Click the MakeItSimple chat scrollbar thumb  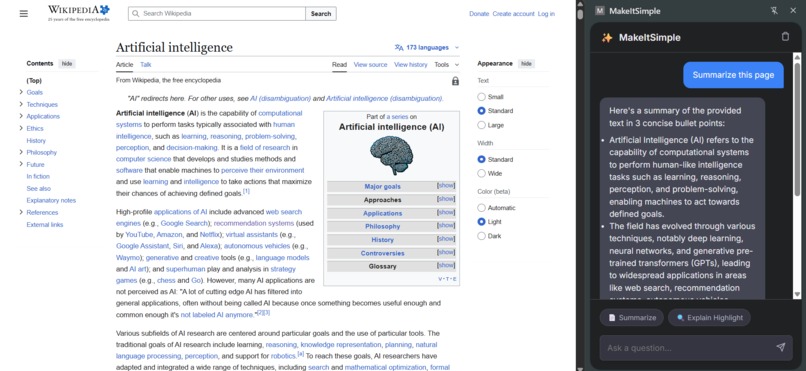click(x=797, y=128)
